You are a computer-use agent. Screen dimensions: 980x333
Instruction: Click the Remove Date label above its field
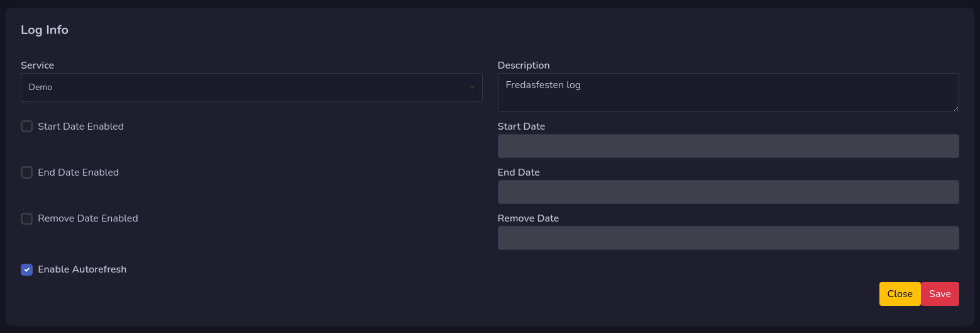tap(528, 218)
